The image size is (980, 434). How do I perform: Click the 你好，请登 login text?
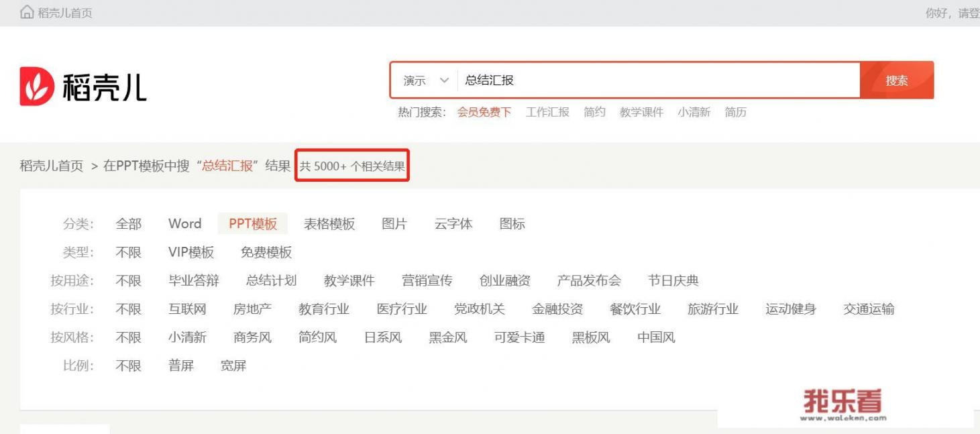(952, 13)
